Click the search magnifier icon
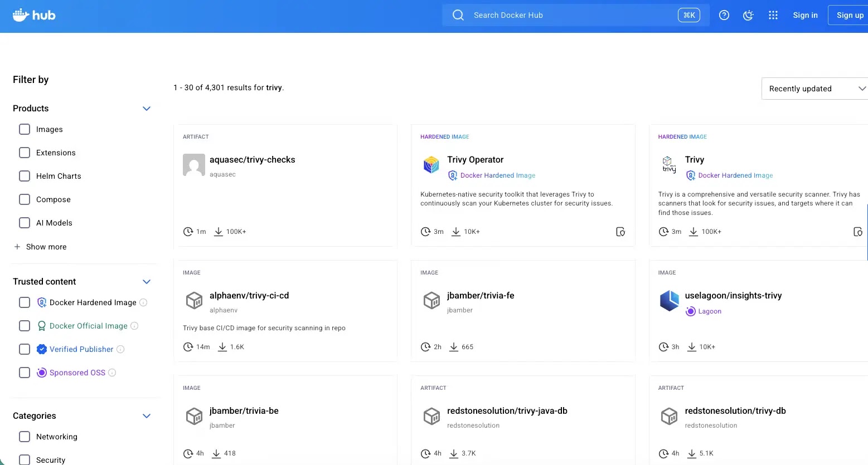 (458, 15)
